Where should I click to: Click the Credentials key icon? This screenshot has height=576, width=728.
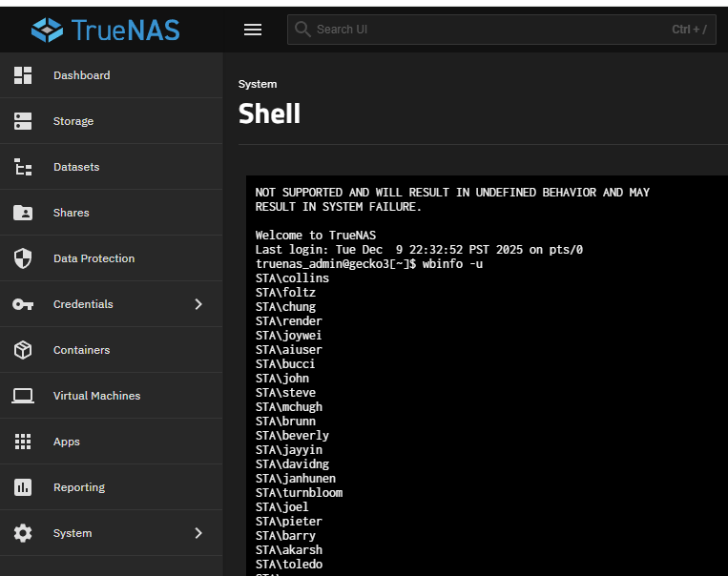23,304
